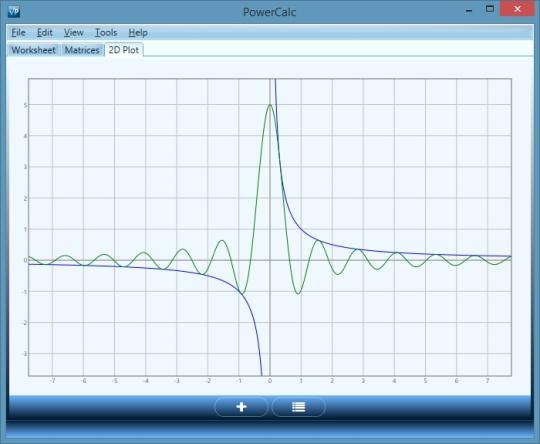
Task: Open the Tools menu
Action: coord(106,33)
